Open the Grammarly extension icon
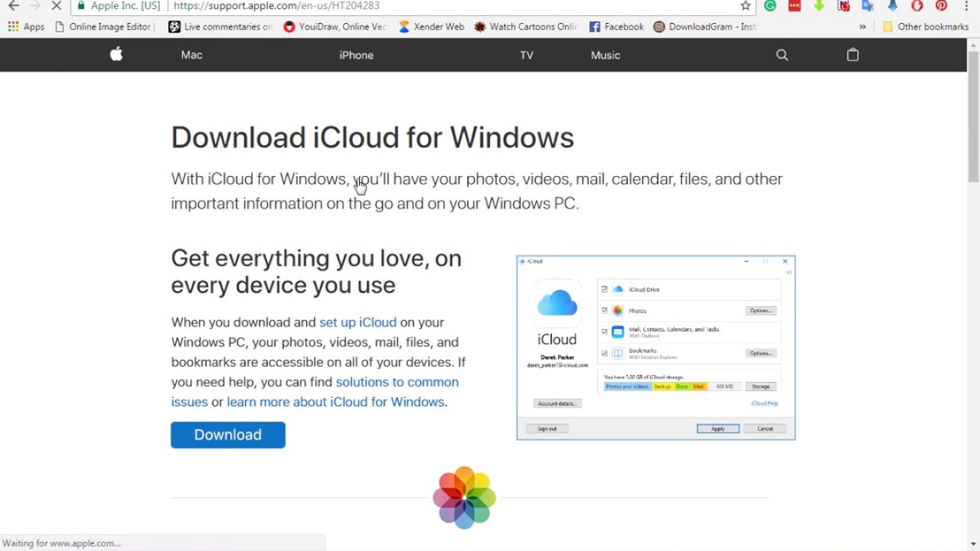The image size is (980, 551). pyautogui.click(x=770, y=6)
